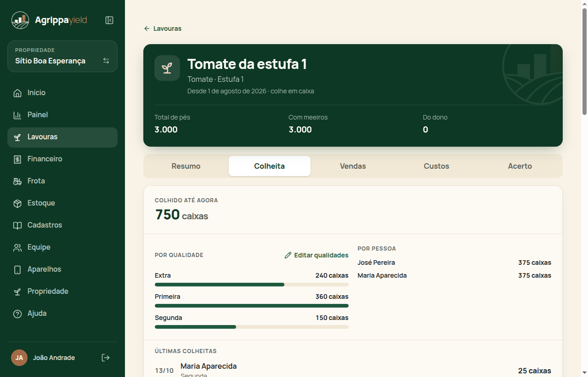Open Cadastros from the book icon
Screen dimensions: 588x377
17,225
